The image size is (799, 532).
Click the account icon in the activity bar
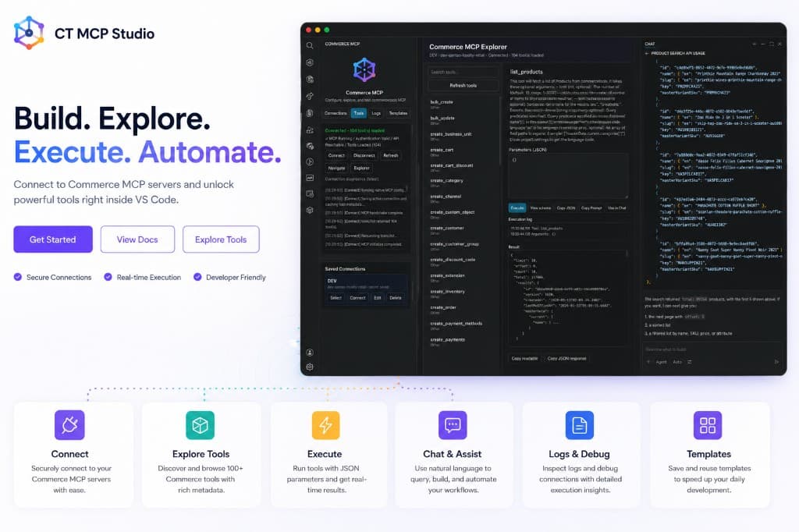click(310, 353)
